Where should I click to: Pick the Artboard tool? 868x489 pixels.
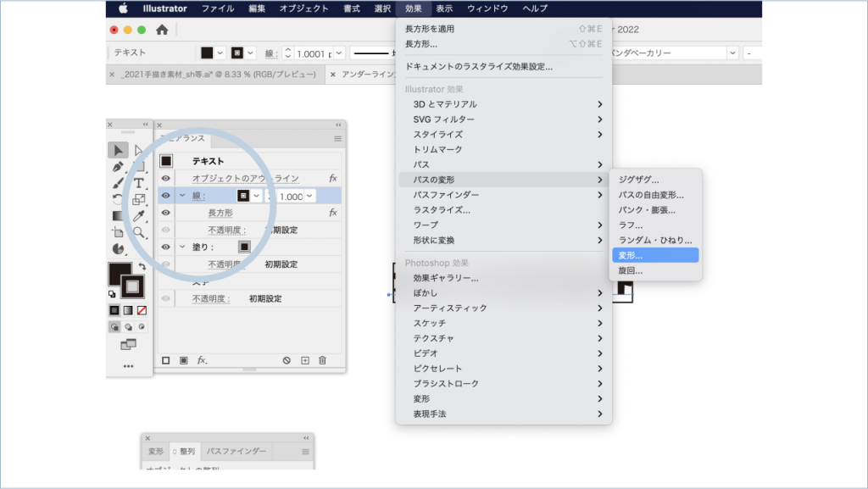click(118, 232)
